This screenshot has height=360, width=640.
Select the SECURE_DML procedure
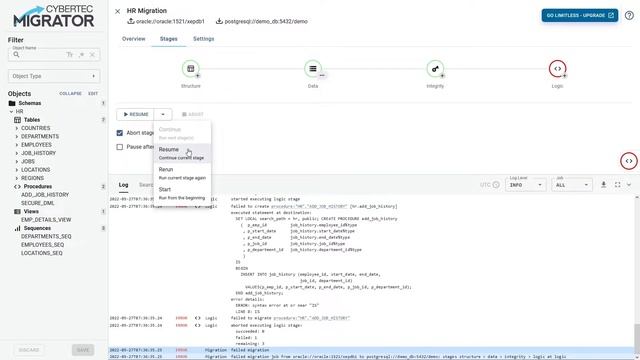click(x=38, y=203)
